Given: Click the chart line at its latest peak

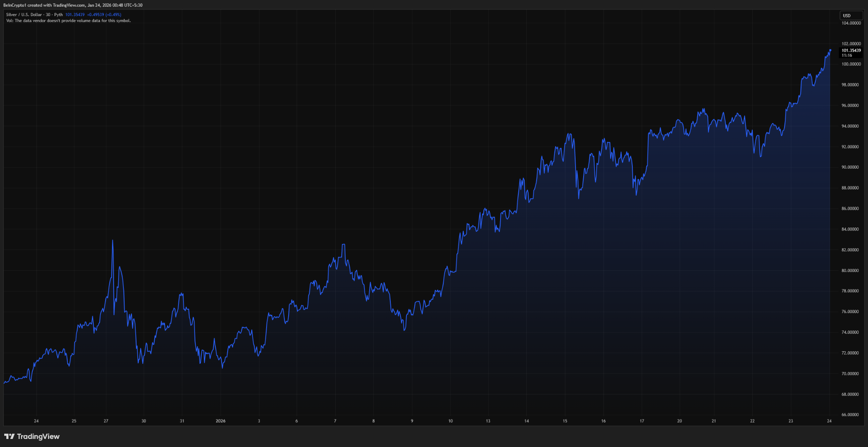Looking at the screenshot, I should tap(831, 50).
